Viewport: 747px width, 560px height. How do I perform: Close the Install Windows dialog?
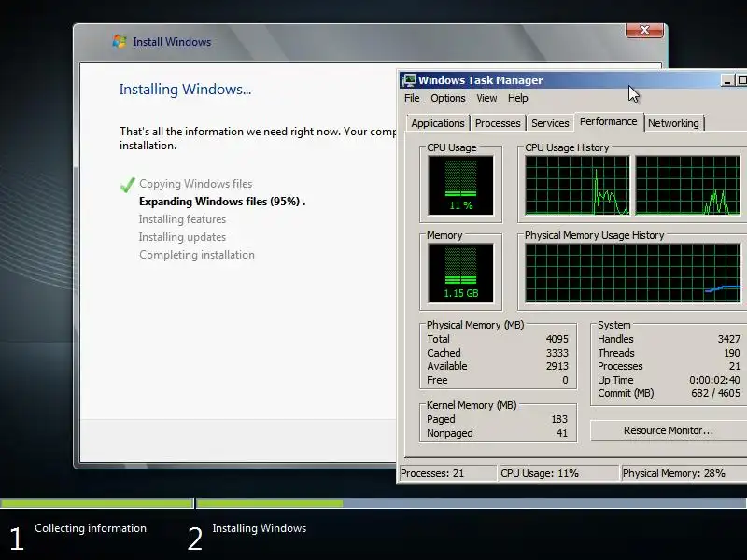pyautogui.click(x=644, y=30)
